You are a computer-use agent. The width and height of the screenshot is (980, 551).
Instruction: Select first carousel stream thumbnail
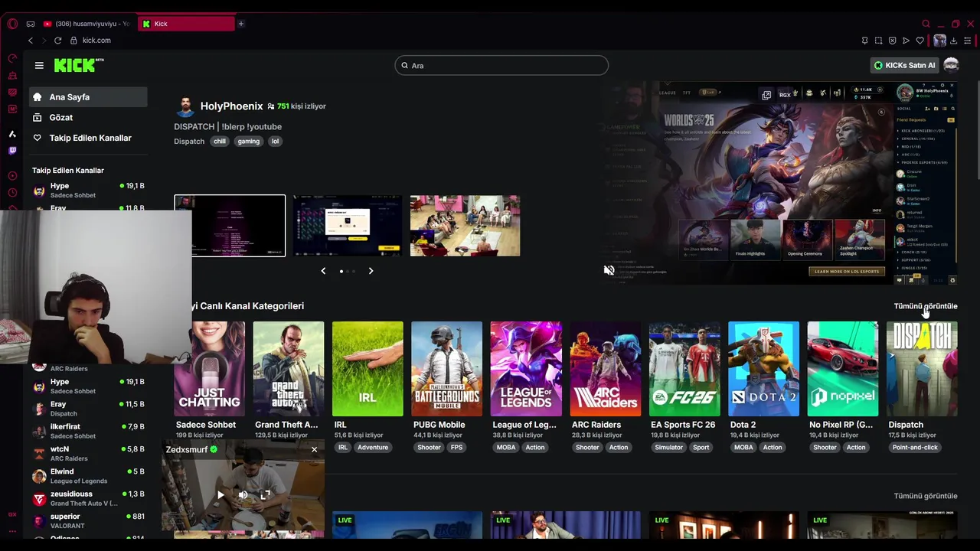(230, 226)
